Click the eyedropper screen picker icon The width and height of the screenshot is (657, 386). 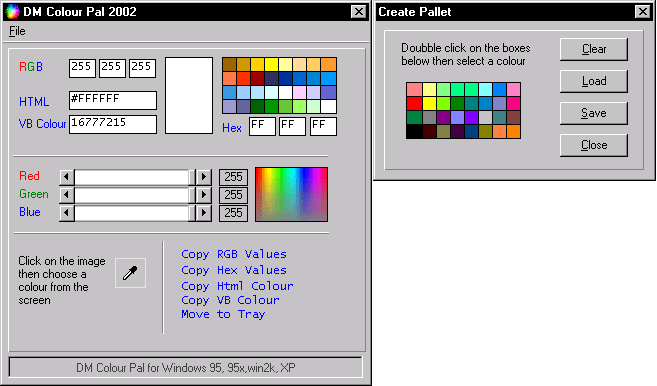[130, 273]
